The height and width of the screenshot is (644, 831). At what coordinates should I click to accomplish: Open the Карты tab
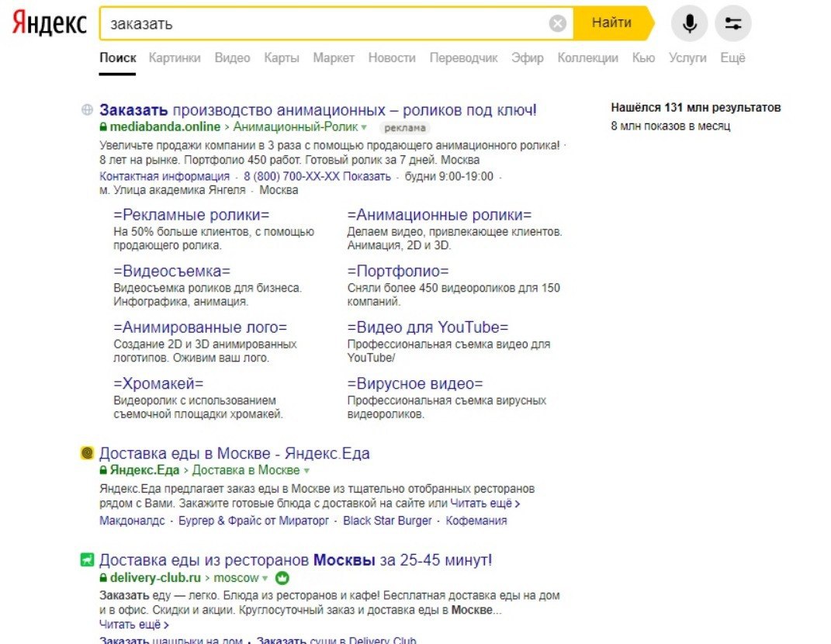(282, 57)
